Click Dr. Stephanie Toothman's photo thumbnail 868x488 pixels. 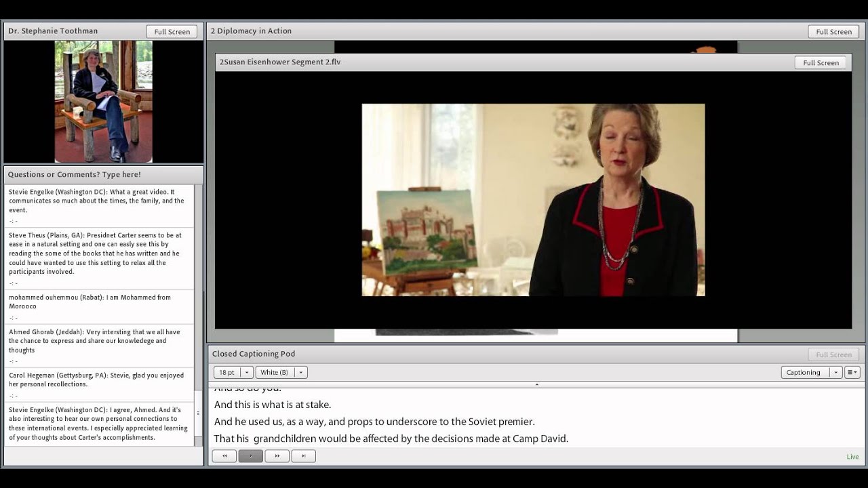click(104, 102)
